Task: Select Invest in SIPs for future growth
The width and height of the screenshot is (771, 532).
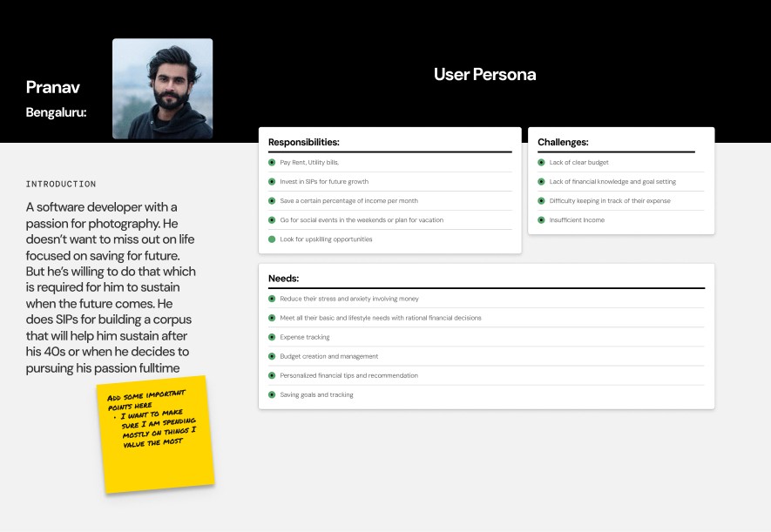Action: pyautogui.click(x=324, y=182)
